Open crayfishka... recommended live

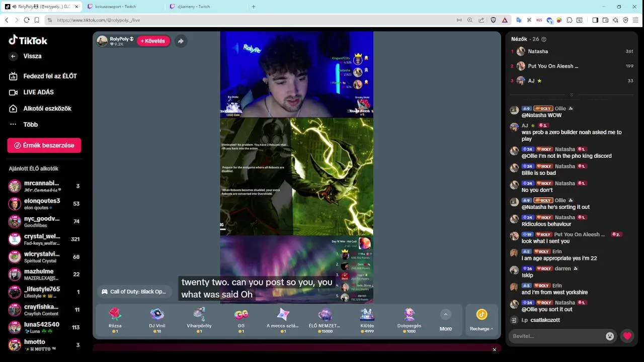click(44, 309)
